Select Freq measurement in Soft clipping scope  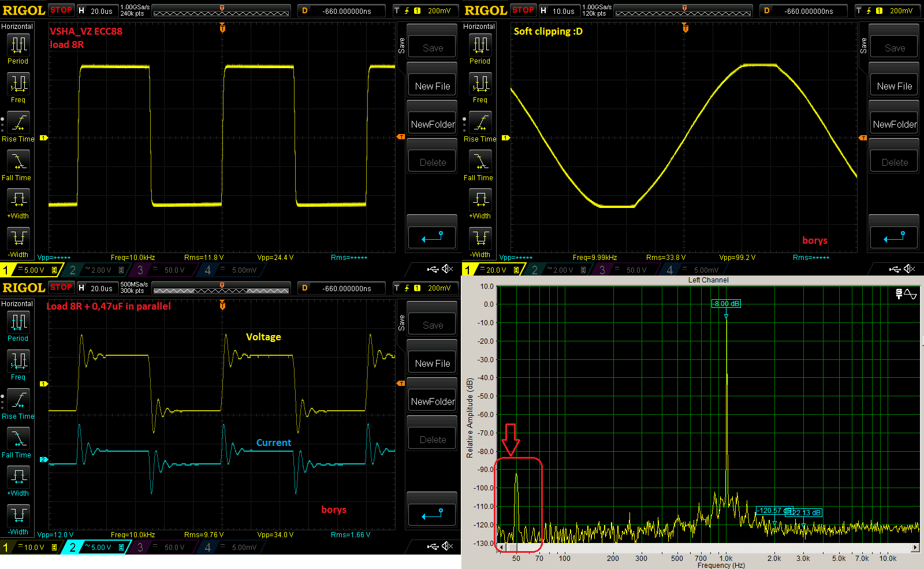click(480, 84)
